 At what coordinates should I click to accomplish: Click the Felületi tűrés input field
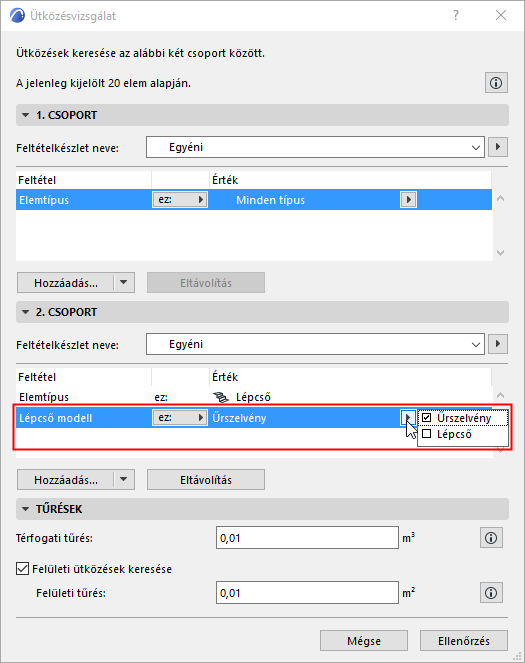(307, 593)
